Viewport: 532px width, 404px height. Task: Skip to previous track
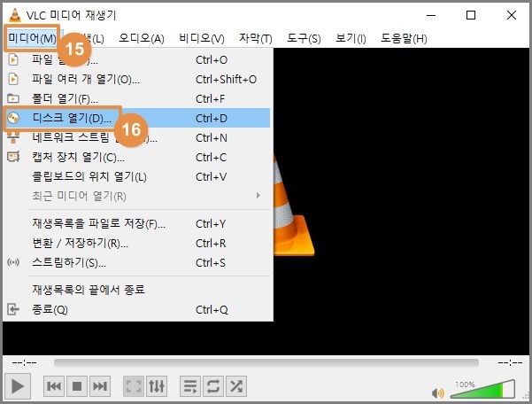[54, 386]
